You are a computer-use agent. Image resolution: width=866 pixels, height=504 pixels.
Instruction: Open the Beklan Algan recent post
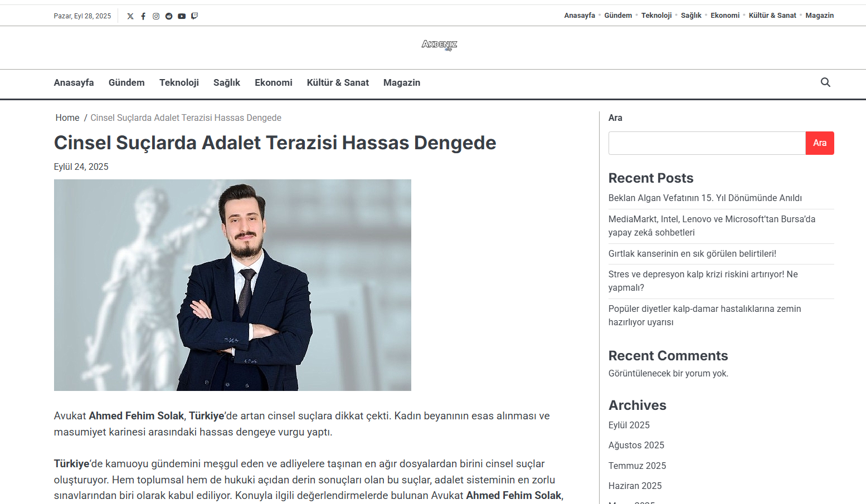[x=705, y=198]
